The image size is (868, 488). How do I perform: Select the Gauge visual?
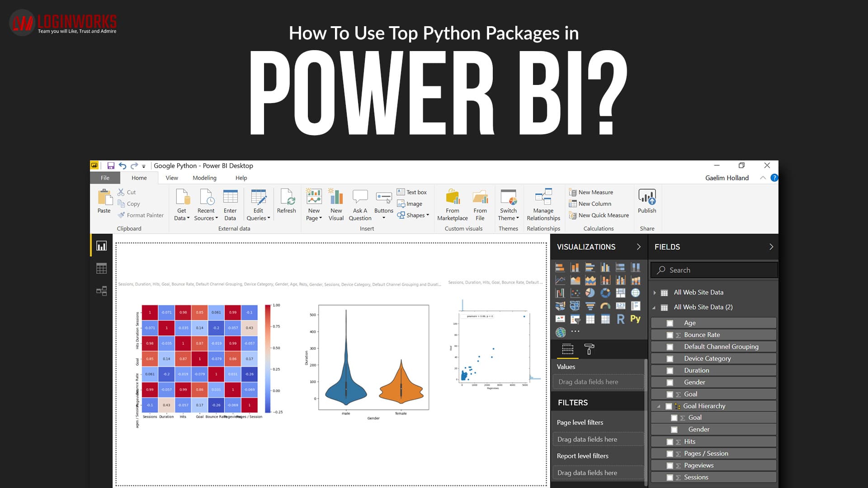click(x=605, y=305)
